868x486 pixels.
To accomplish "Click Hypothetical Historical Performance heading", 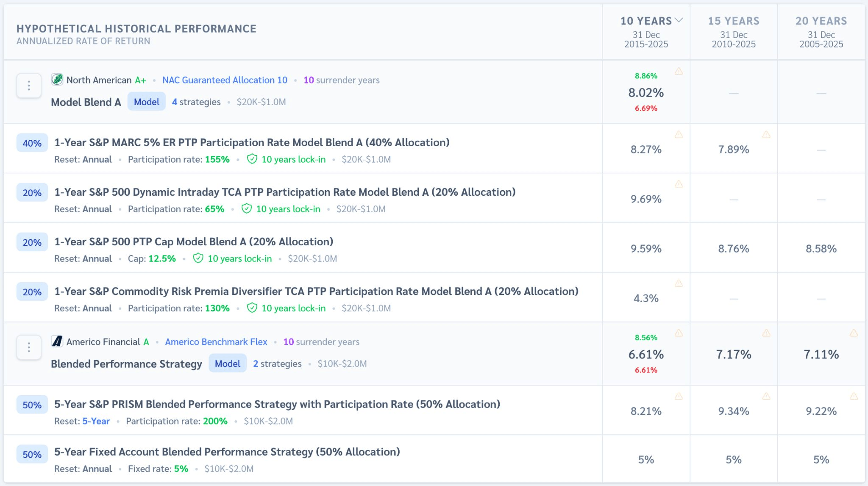I will (136, 28).
